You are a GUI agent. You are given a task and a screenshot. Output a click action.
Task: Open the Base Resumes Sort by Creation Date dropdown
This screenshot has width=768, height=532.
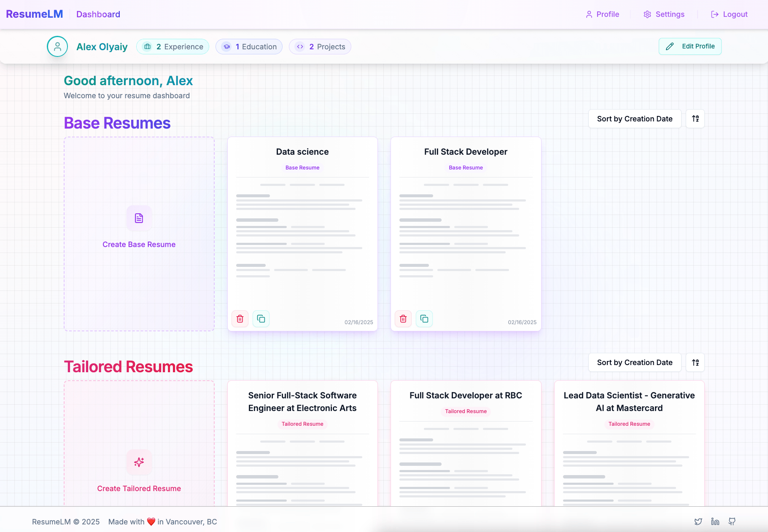[x=634, y=118]
